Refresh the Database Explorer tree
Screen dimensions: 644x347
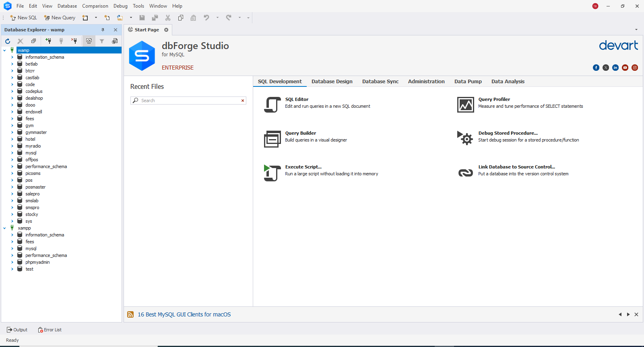pos(8,41)
